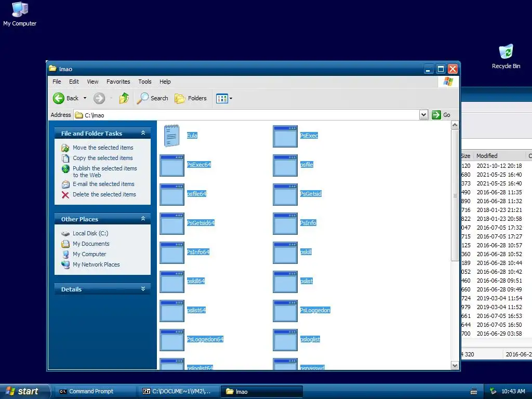Select the Eula text file icon

171,136
